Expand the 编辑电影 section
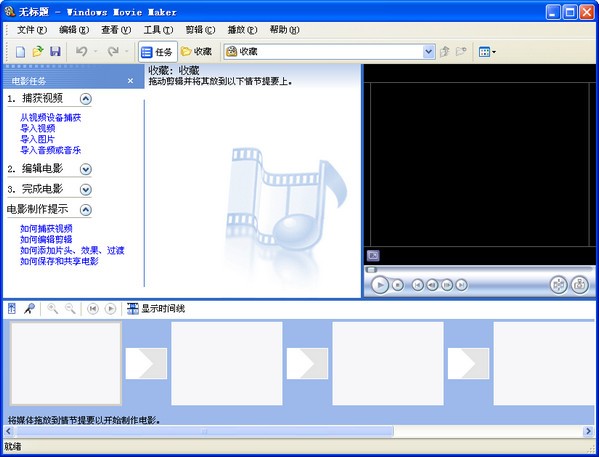The width and height of the screenshot is (599, 457). tap(86, 169)
